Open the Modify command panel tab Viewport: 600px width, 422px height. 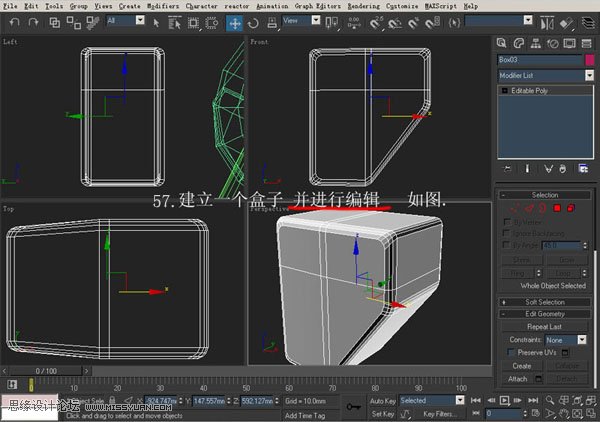(x=518, y=43)
